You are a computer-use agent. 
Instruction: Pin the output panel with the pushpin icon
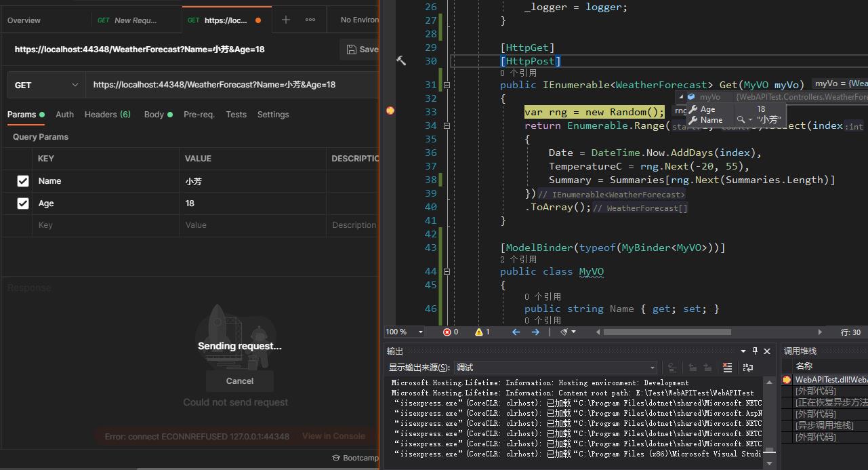tap(754, 351)
